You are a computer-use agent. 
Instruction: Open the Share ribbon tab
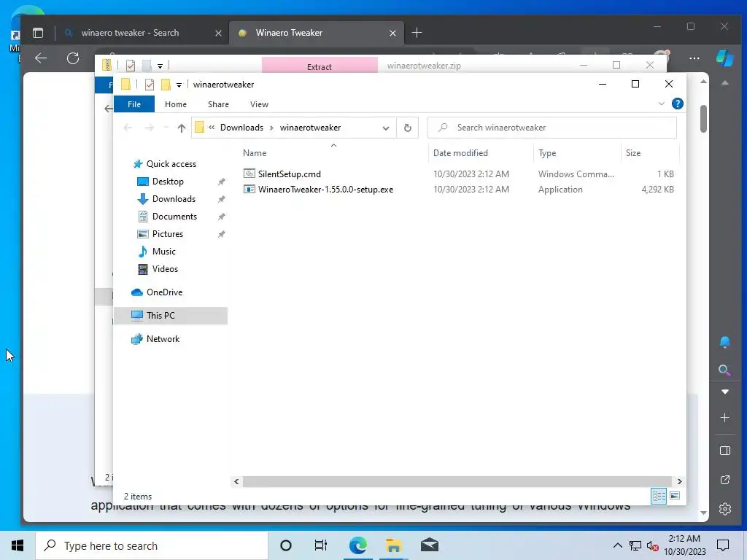coord(218,104)
